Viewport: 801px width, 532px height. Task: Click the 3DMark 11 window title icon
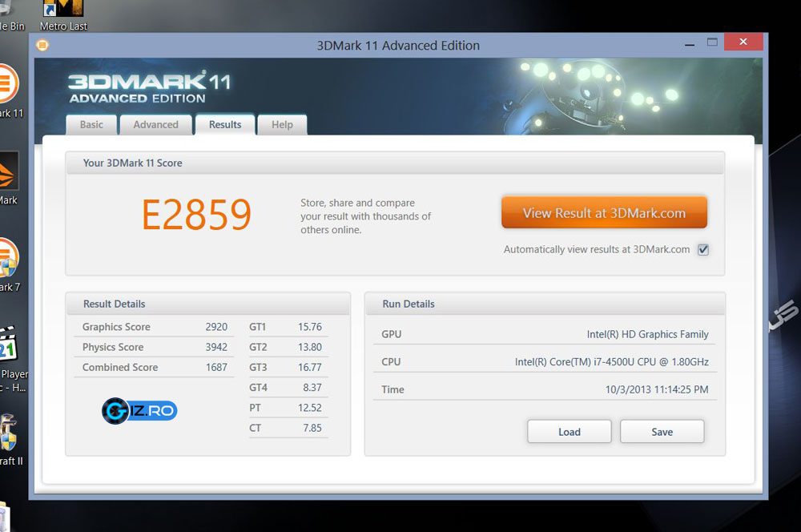click(42, 46)
